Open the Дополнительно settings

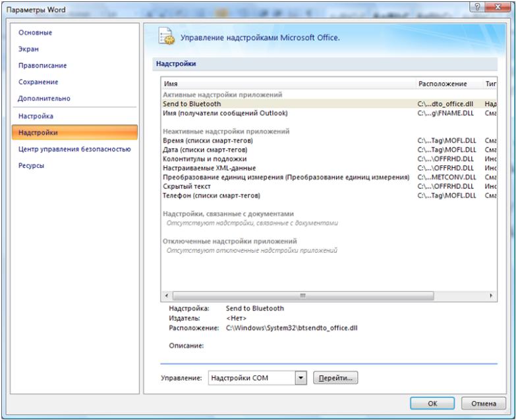point(43,98)
